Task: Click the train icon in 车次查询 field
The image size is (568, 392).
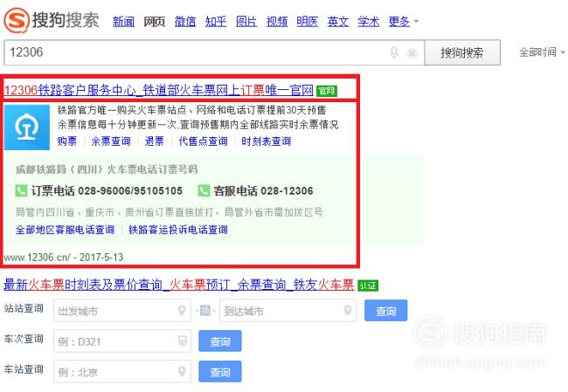Action: point(183,341)
